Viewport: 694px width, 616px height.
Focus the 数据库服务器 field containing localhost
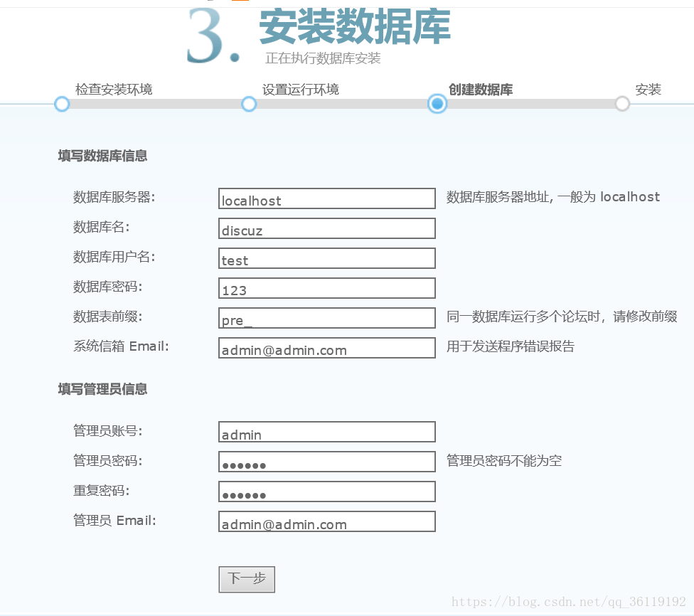(x=326, y=198)
